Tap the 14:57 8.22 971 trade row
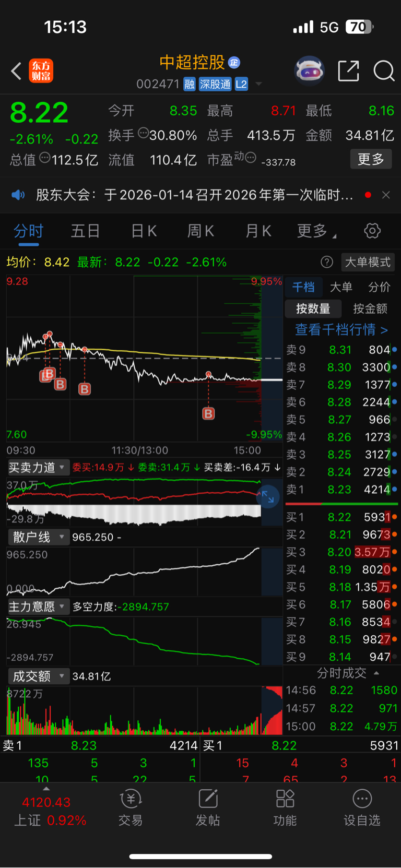This screenshot has width=401, height=868. click(341, 708)
